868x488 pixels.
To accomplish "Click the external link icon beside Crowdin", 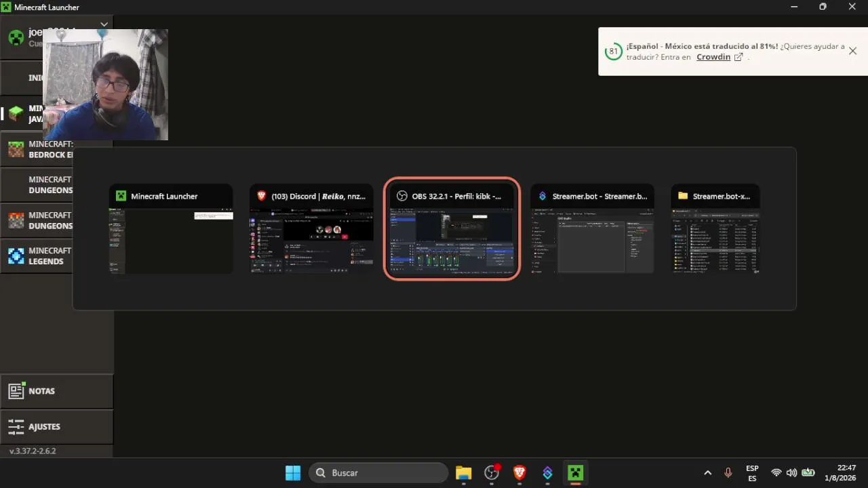I will (738, 57).
